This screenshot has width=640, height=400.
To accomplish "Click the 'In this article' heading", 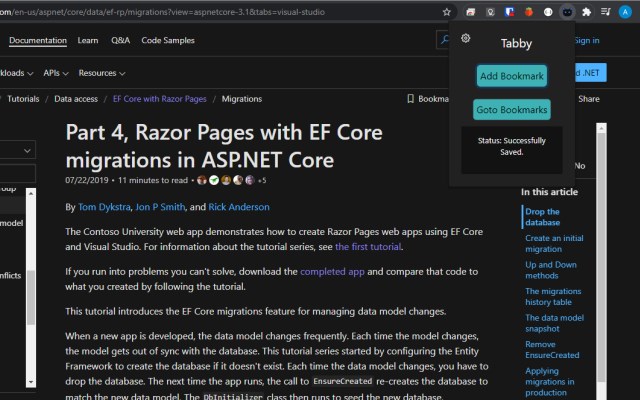I will pyautogui.click(x=549, y=192).
